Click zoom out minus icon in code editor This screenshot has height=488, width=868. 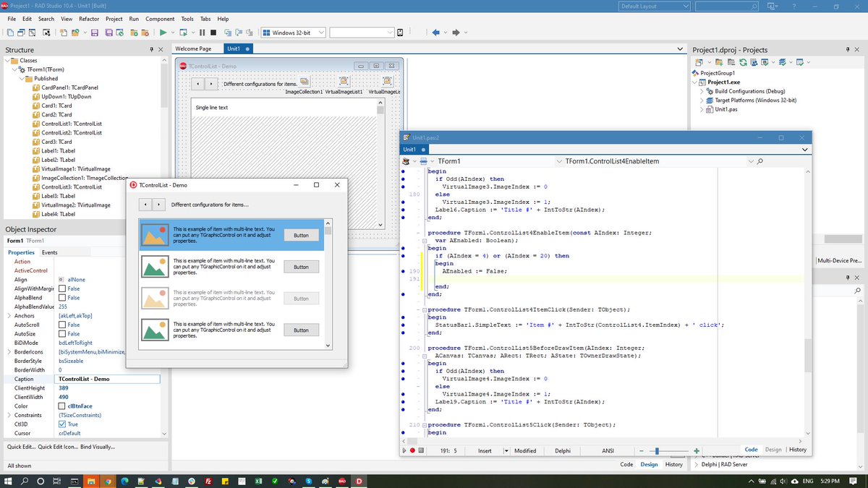click(640, 450)
